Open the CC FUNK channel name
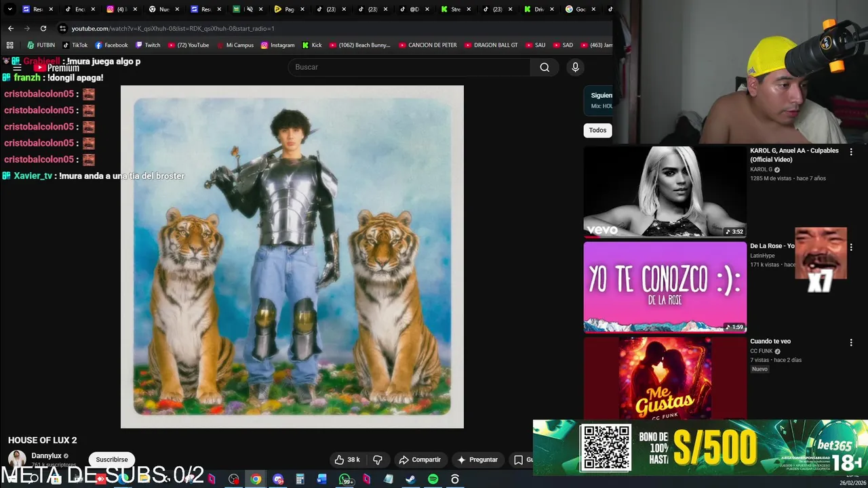868x488 pixels. [x=761, y=351]
